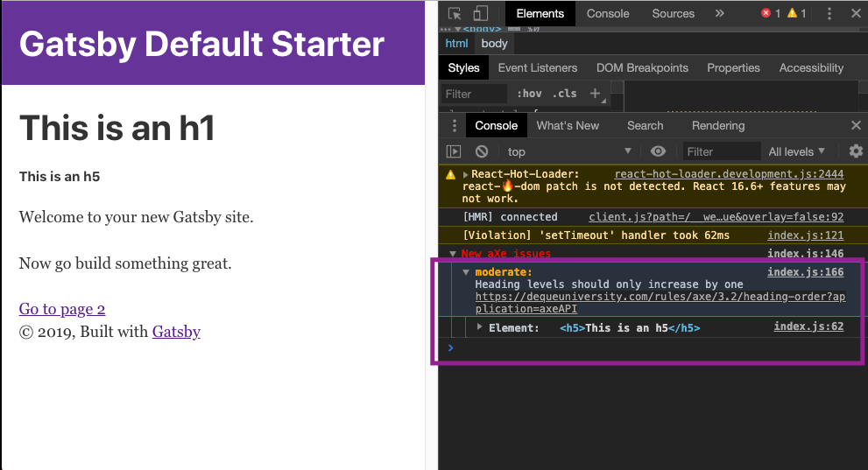Expand the Element h5 entry
Screen dimensions: 868x470
479,326
